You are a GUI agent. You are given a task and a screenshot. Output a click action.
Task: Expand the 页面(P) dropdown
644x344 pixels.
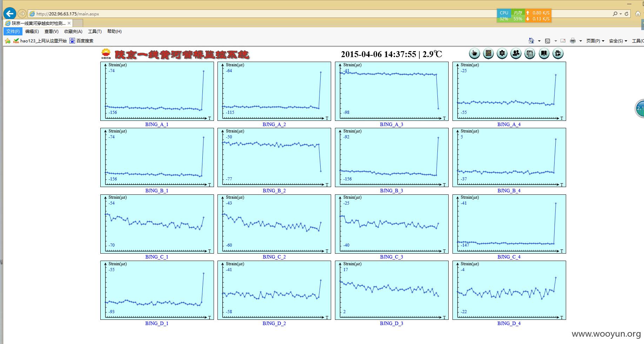point(595,41)
